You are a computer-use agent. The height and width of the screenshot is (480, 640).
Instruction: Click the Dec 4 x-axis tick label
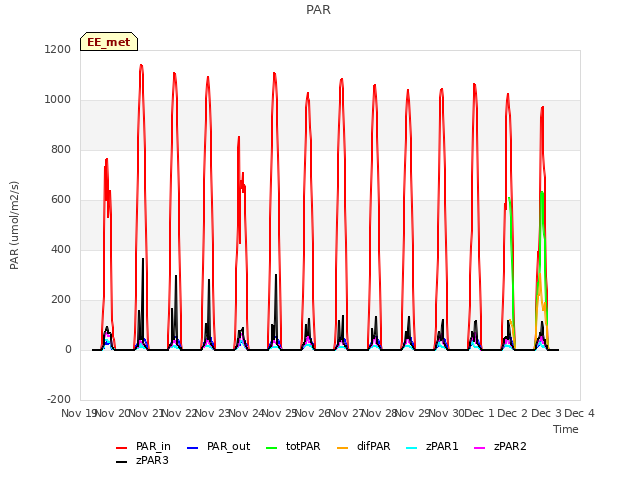579,413
